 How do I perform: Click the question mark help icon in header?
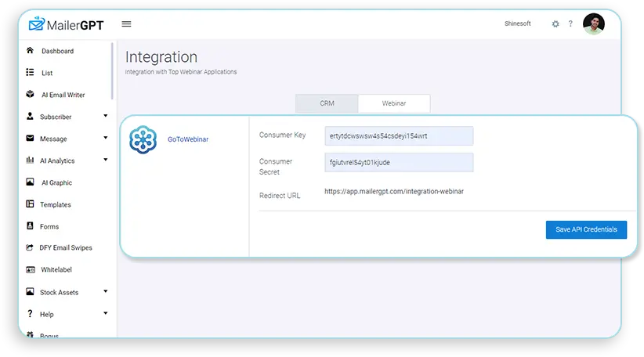click(x=570, y=24)
